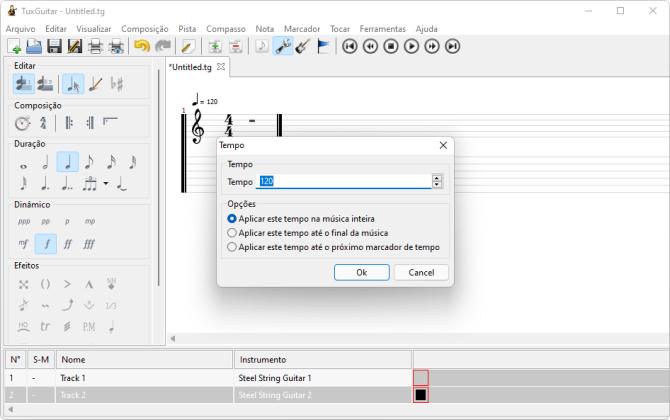Choose fortissimo (ff) dynamic

pyautogui.click(x=68, y=244)
